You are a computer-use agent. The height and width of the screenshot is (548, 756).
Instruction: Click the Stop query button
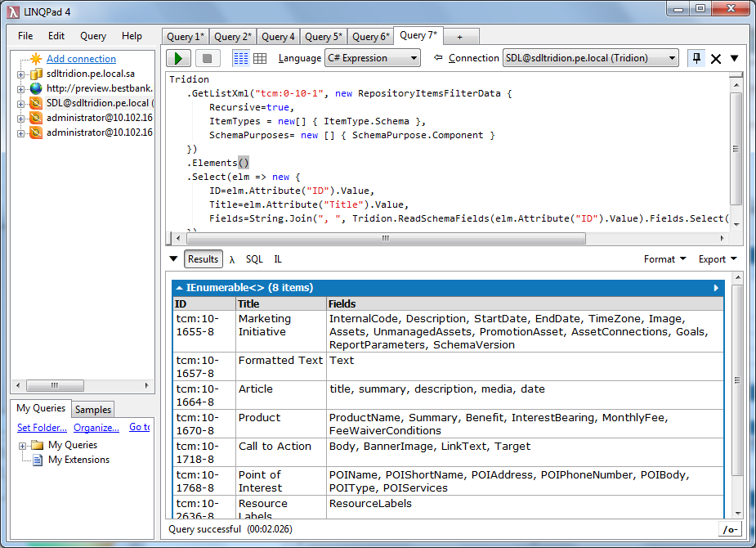click(207, 58)
